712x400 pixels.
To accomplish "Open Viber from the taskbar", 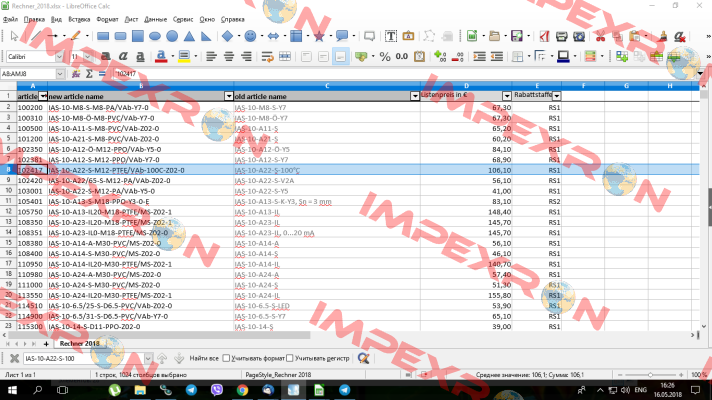I will coord(217,390).
